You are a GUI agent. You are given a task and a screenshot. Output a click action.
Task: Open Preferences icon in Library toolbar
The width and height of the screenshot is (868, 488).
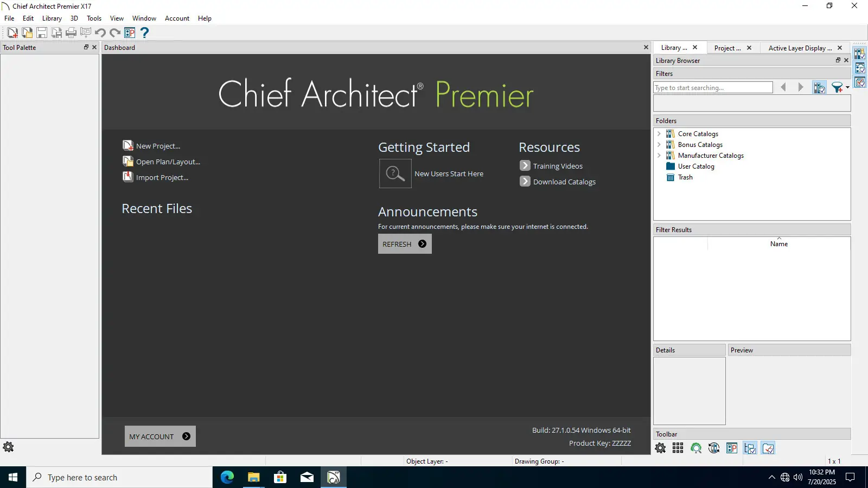(x=732, y=448)
